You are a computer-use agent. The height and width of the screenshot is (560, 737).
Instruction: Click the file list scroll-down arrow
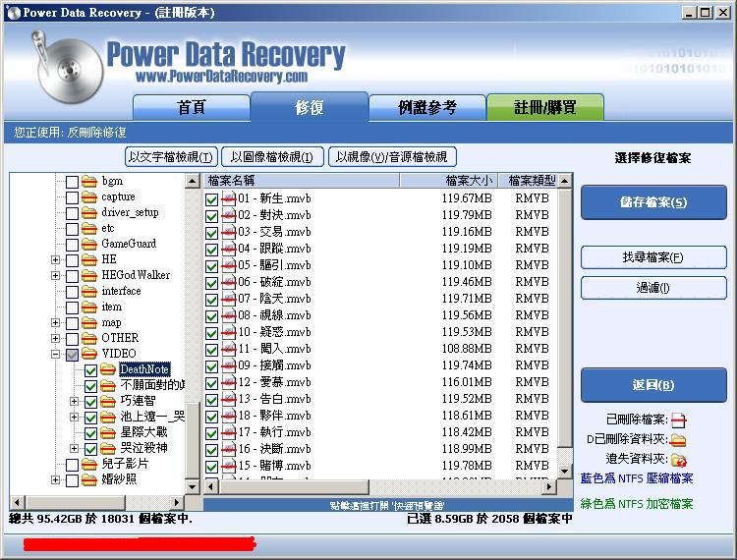click(x=565, y=471)
